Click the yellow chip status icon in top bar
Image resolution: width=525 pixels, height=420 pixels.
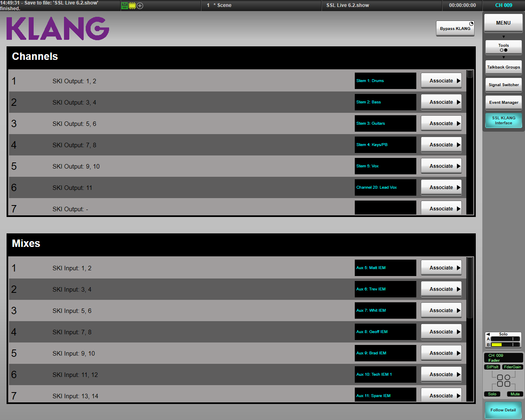tap(131, 6)
